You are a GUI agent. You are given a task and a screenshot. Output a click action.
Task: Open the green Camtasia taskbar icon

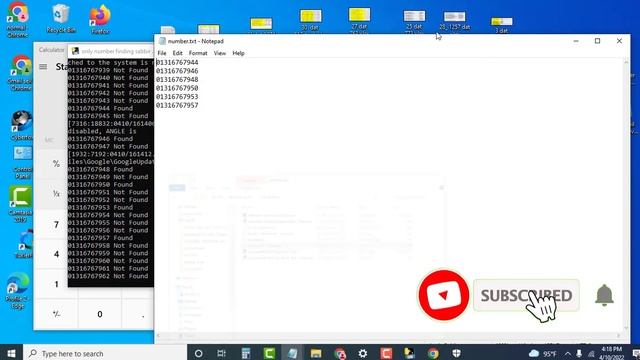(x=269, y=353)
